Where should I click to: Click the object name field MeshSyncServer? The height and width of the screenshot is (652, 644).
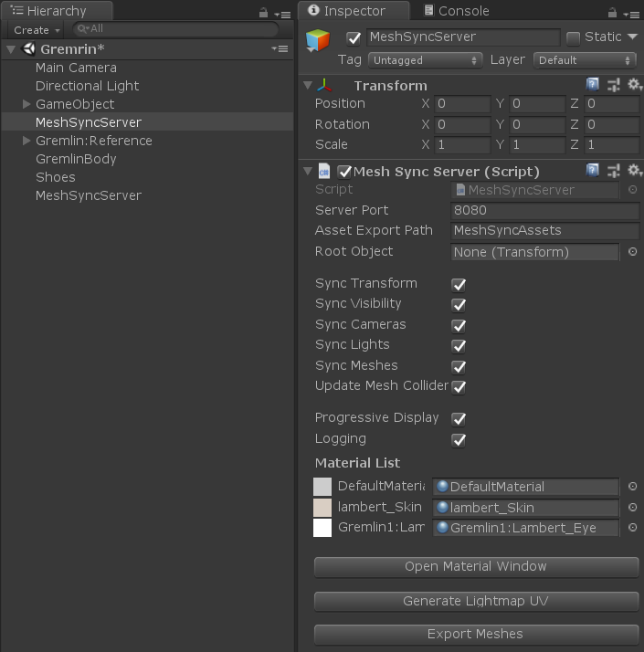[x=463, y=37]
